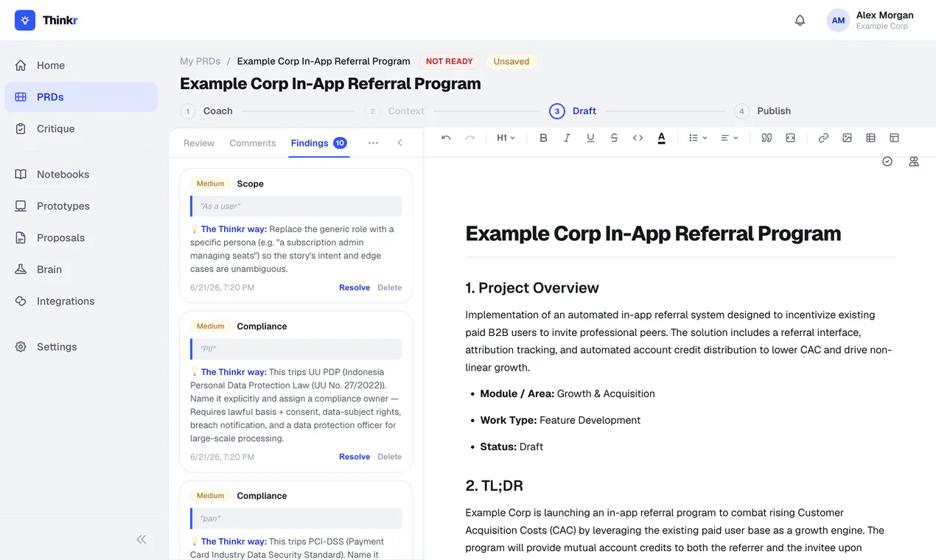Open panel more options ellipsis
The height and width of the screenshot is (560, 936).
(373, 143)
